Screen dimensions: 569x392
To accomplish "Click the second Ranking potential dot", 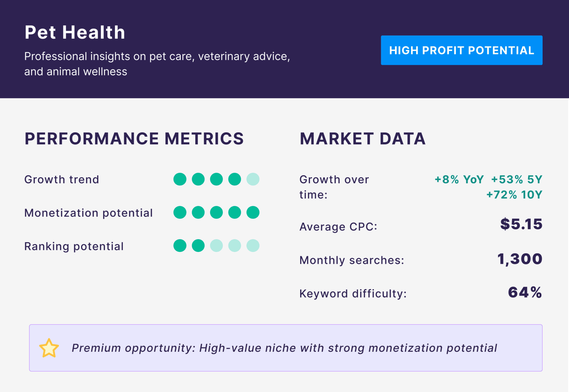I will (x=198, y=246).
